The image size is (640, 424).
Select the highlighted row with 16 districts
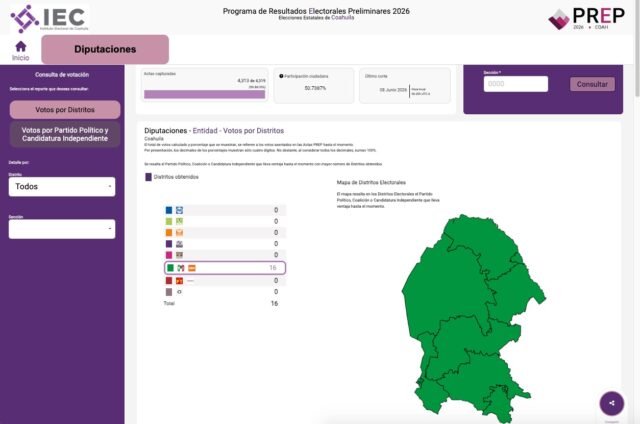pyautogui.click(x=225, y=268)
